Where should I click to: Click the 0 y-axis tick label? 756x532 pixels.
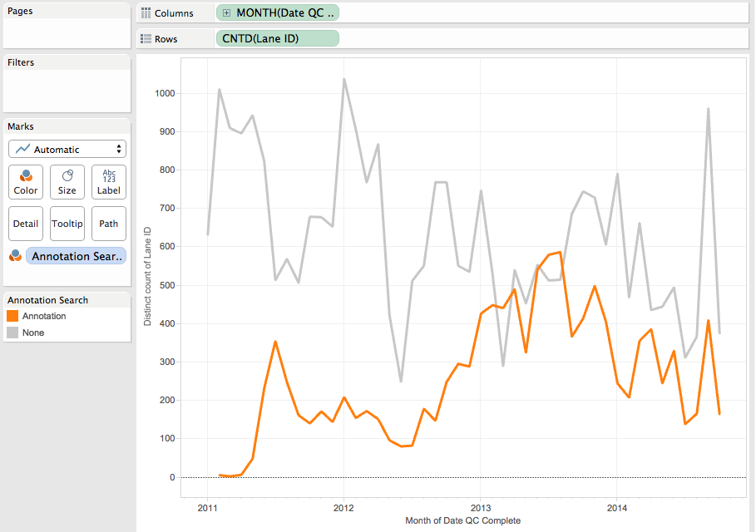(172, 477)
